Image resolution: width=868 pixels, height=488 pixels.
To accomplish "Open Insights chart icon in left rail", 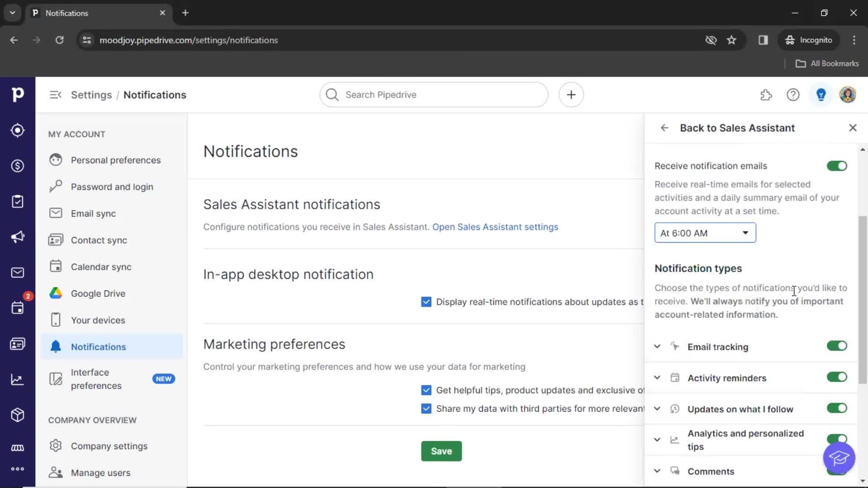I will [x=18, y=380].
